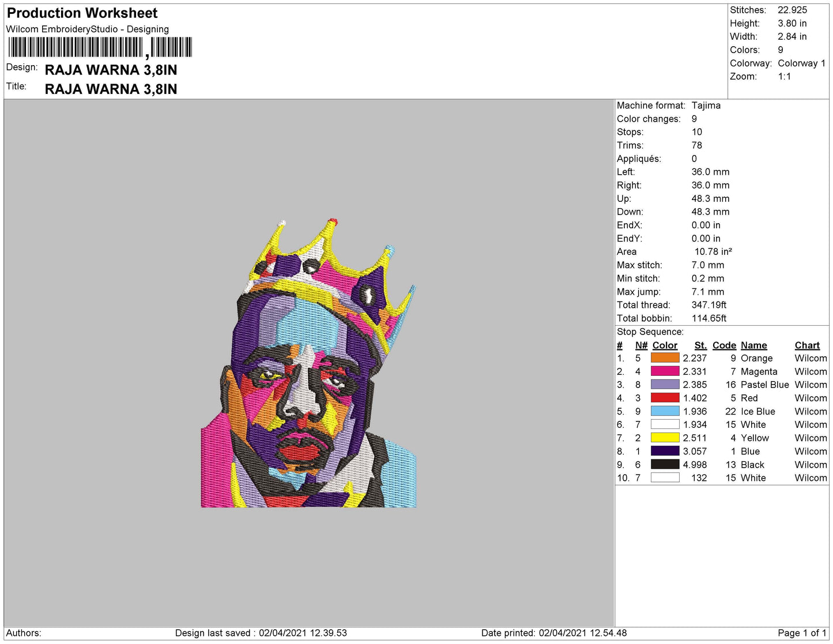Click the Title value 'RAJA WARNA 3,8IN'
The height and width of the screenshot is (644, 833).
tap(111, 89)
